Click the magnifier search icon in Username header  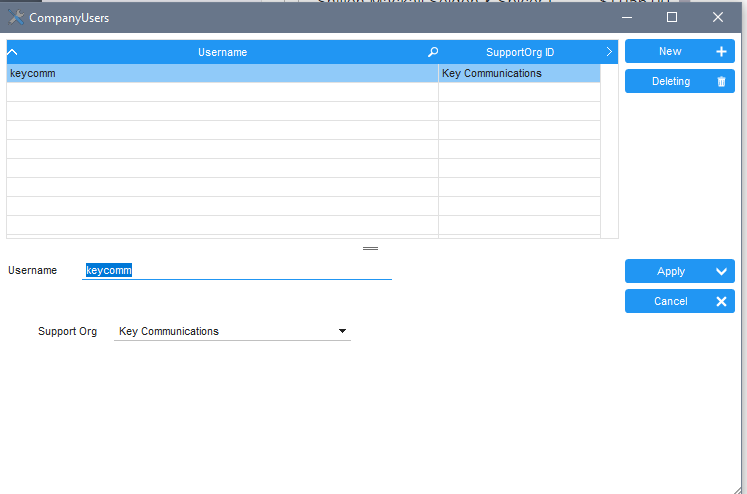click(x=432, y=52)
